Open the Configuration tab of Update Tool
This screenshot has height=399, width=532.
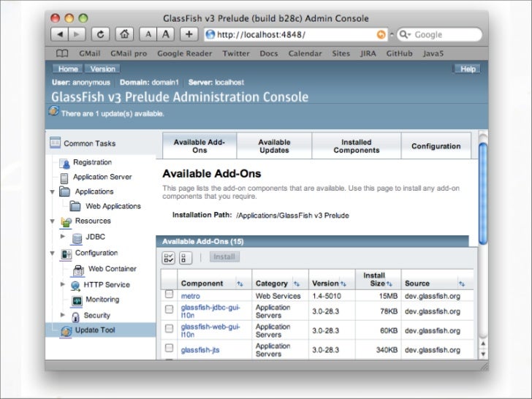(436, 146)
